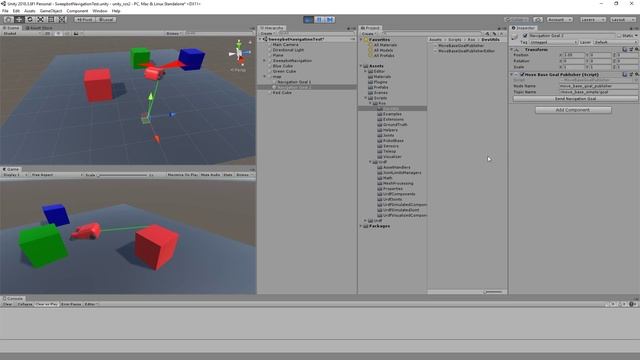640x360 pixels.
Task: Adjust the Game view Scale slider
Action: pyautogui.click(x=122, y=175)
